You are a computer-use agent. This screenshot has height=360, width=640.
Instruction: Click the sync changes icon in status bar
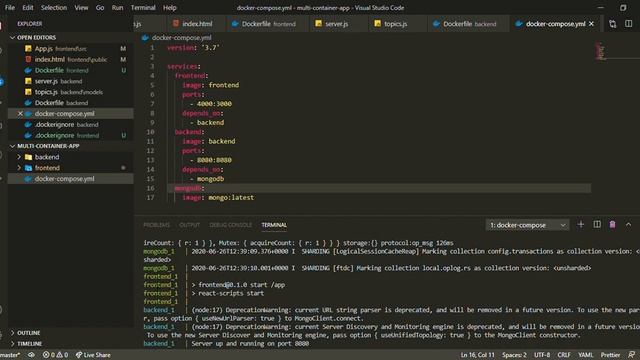coord(31,355)
